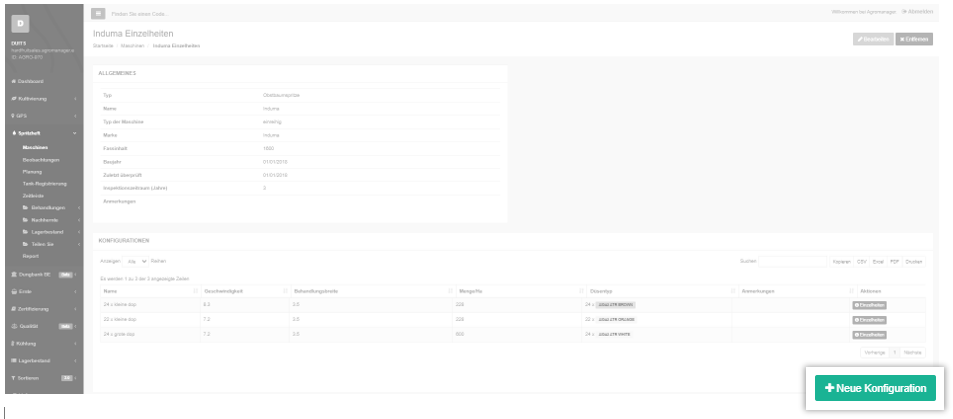
Task: Open Tank-Registrierung in the sidebar
Action: click(44, 184)
